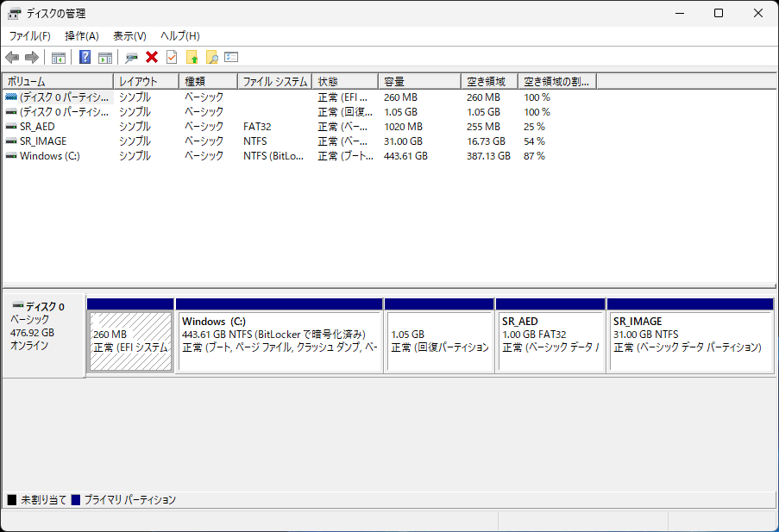The image size is (779, 532).
Task: Open help via blue question mark icon
Action: pyautogui.click(x=85, y=58)
